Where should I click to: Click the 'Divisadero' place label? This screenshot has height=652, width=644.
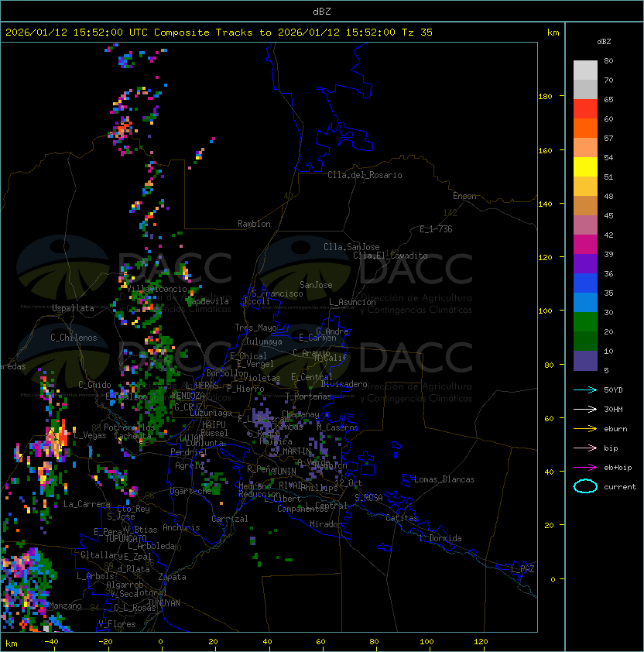tap(344, 384)
